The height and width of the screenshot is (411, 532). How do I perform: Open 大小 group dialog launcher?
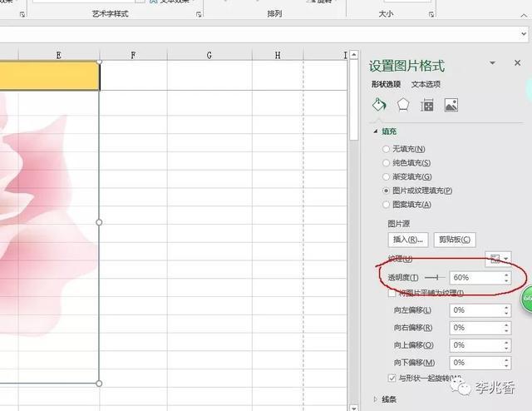pyautogui.click(x=431, y=14)
